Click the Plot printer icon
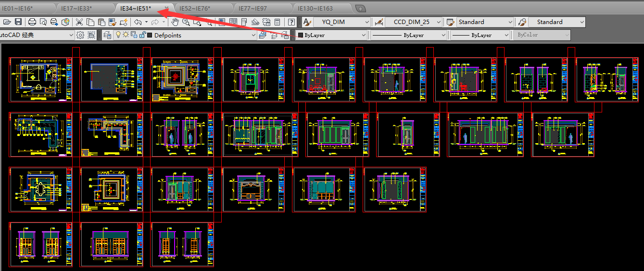644x271 pixels. click(32, 22)
